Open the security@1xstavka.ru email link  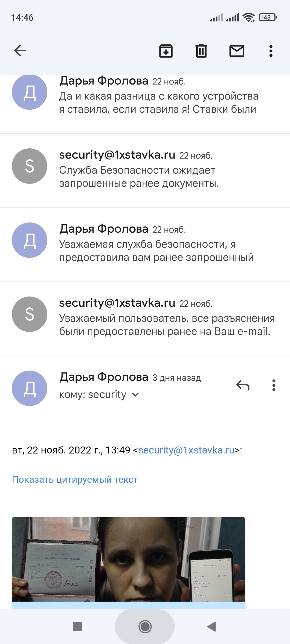tap(186, 450)
